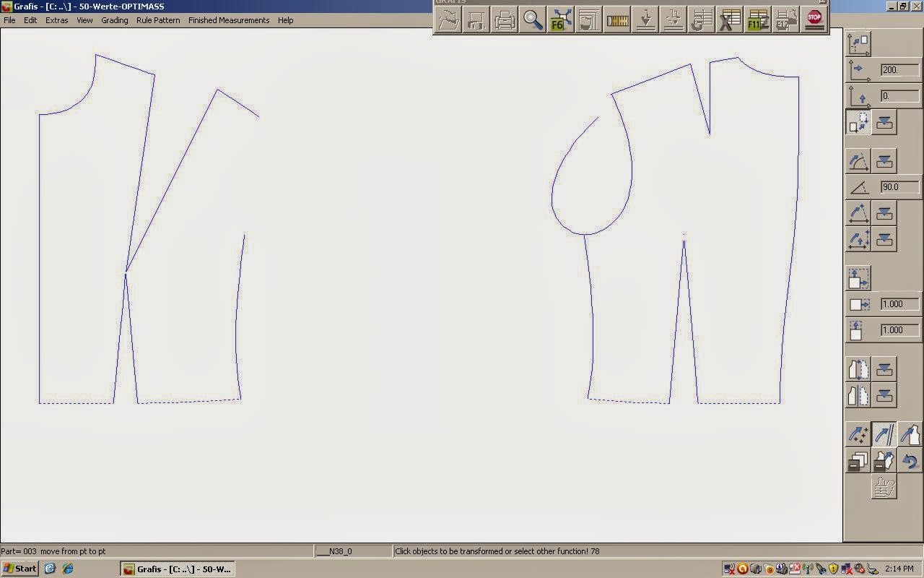The image size is (924, 578).
Task: Open the File menu
Action: (x=9, y=20)
